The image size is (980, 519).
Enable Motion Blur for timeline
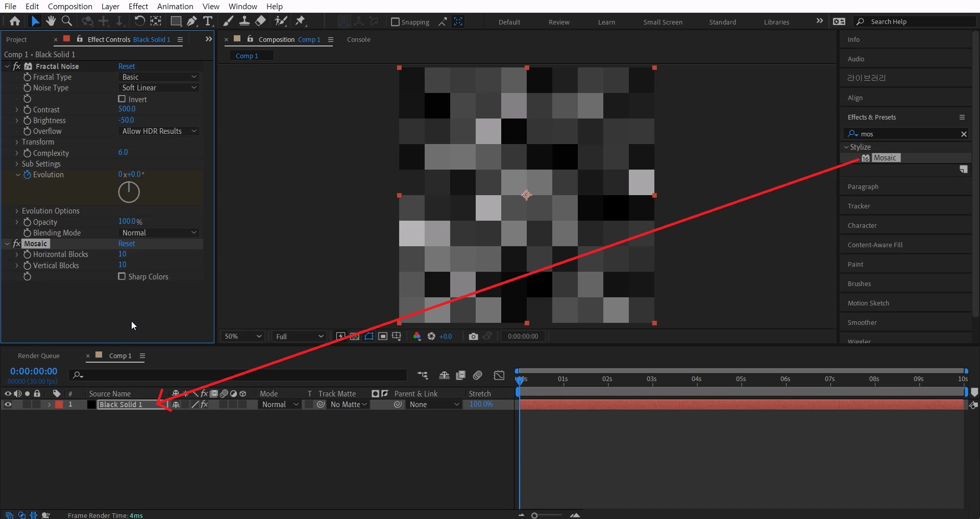pyautogui.click(x=478, y=375)
